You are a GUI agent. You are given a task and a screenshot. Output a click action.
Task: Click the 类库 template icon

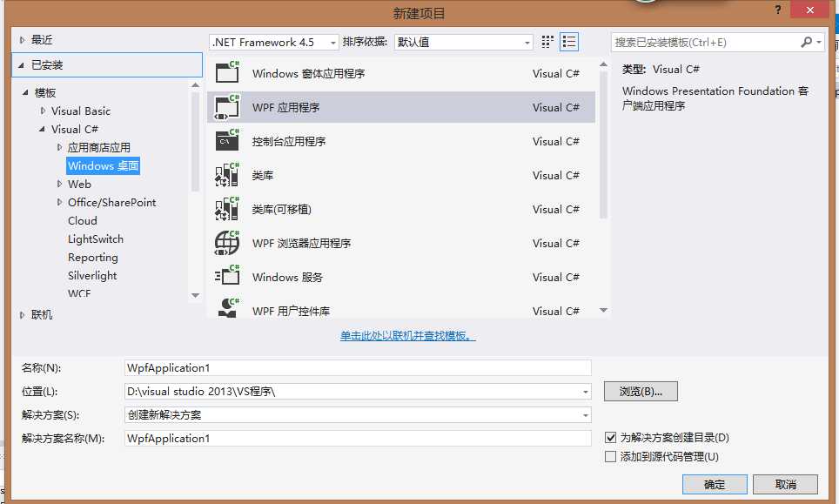coord(227,175)
